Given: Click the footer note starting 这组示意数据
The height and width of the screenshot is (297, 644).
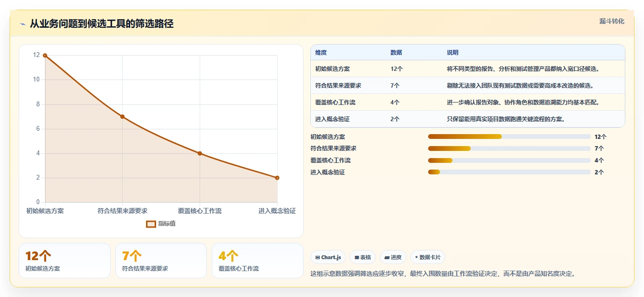Looking at the screenshot, I should [443, 274].
